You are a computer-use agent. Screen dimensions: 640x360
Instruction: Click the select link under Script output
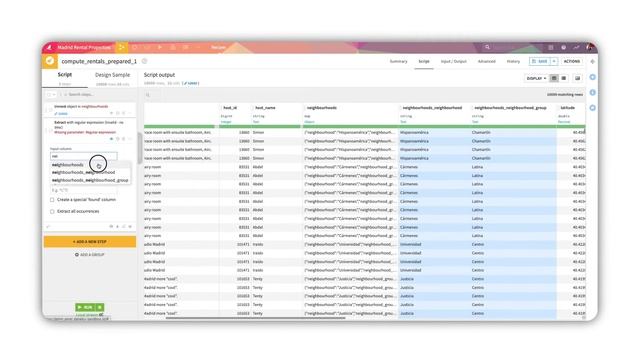(x=191, y=83)
